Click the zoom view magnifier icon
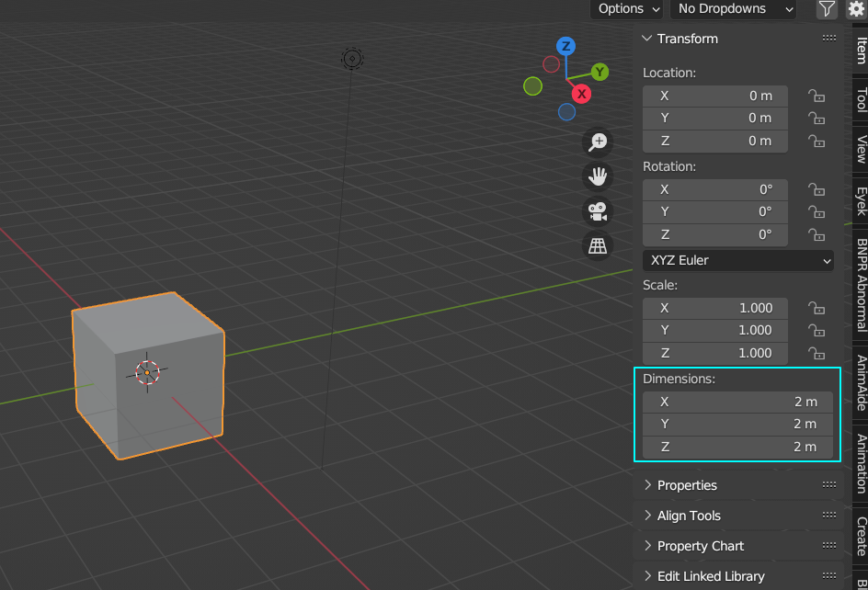868x590 pixels. (598, 142)
